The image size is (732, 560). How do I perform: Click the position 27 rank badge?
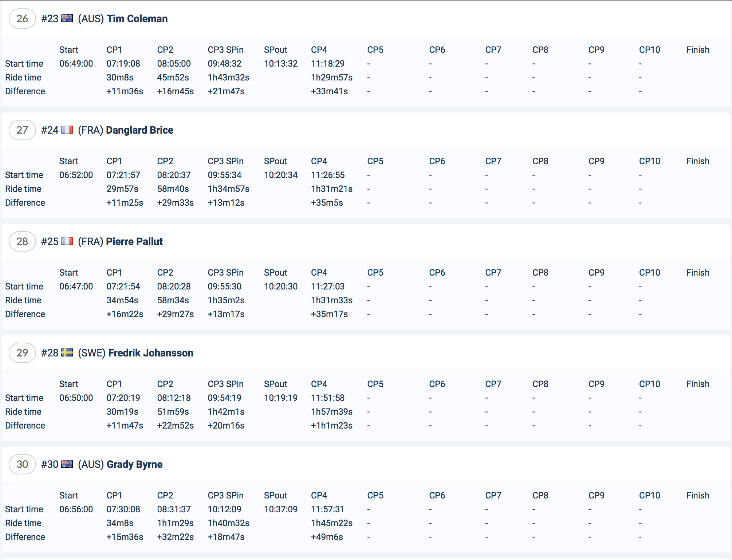[22, 130]
